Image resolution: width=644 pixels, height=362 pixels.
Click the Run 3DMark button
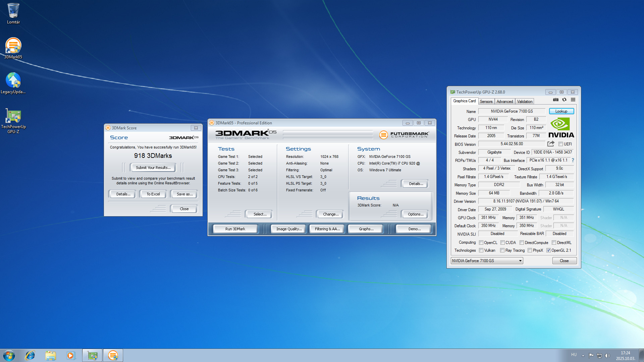[x=235, y=229]
